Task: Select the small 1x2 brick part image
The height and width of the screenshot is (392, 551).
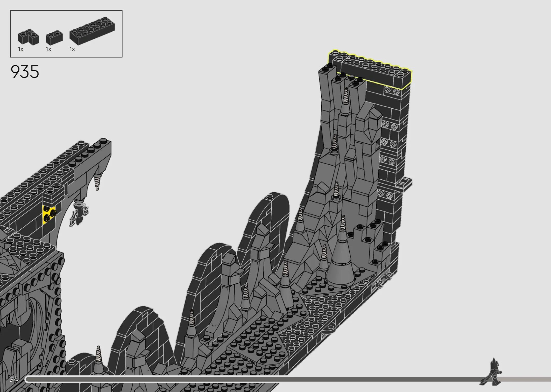Action: tap(54, 38)
